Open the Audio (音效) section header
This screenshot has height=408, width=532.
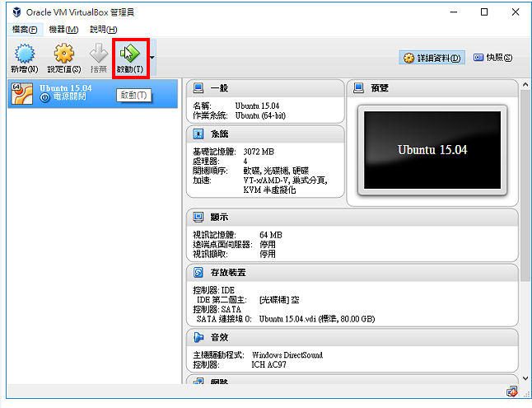point(352,338)
